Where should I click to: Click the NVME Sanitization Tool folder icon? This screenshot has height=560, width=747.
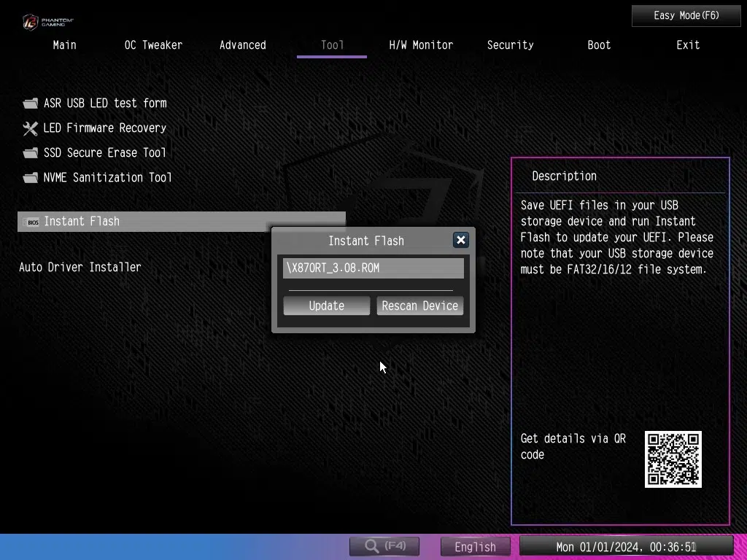click(x=30, y=178)
